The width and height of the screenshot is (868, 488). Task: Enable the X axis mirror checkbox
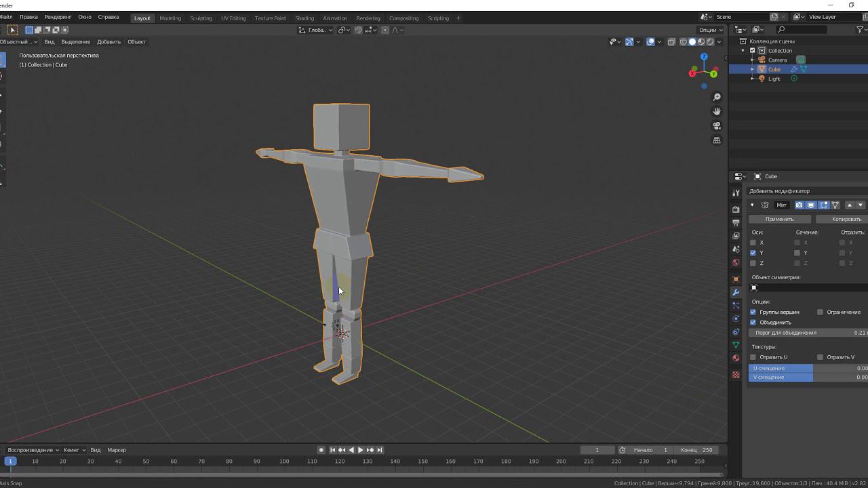[753, 243]
